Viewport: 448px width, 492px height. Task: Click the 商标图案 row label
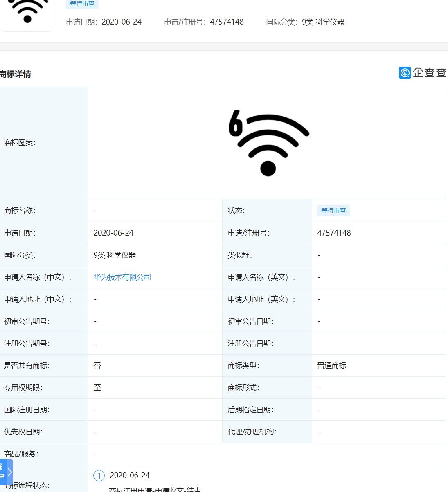[x=20, y=143]
